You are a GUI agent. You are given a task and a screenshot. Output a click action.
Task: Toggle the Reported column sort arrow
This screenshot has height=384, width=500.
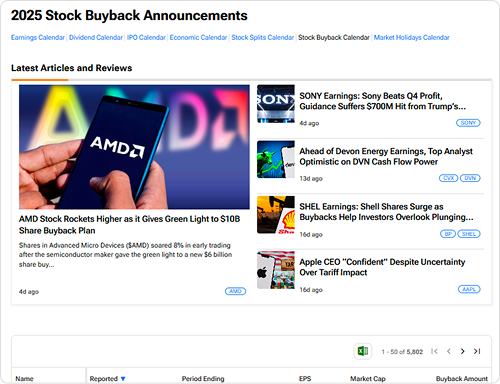(x=123, y=379)
